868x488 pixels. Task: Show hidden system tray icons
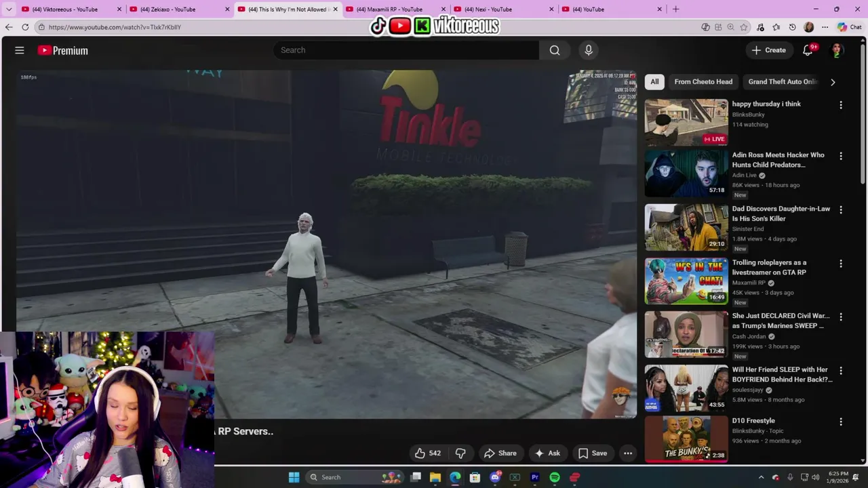761,477
